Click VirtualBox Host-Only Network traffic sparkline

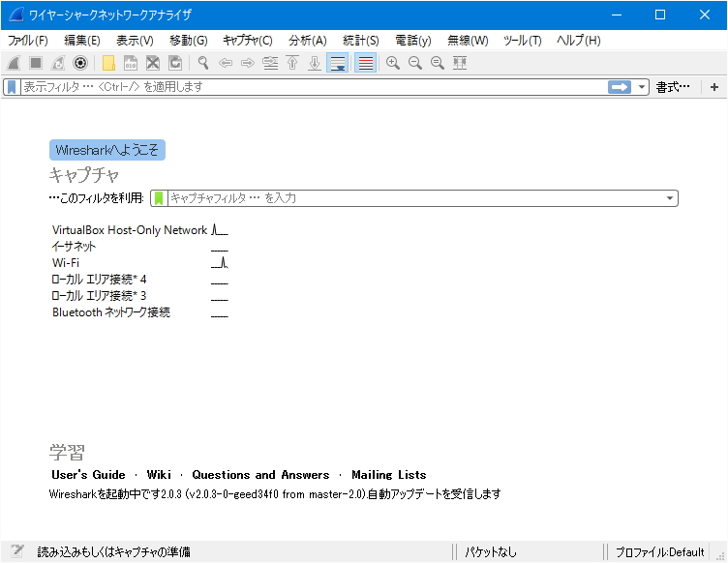point(220,229)
